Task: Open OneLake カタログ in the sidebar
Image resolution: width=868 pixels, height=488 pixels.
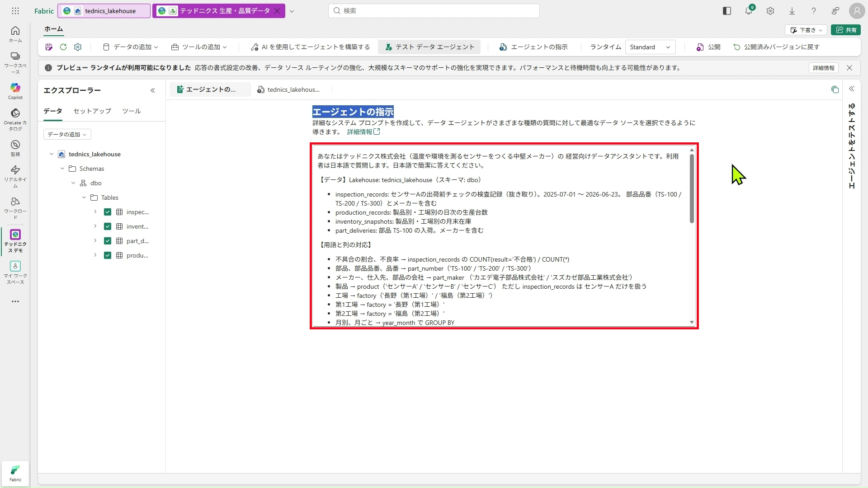Action: (x=15, y=119)
